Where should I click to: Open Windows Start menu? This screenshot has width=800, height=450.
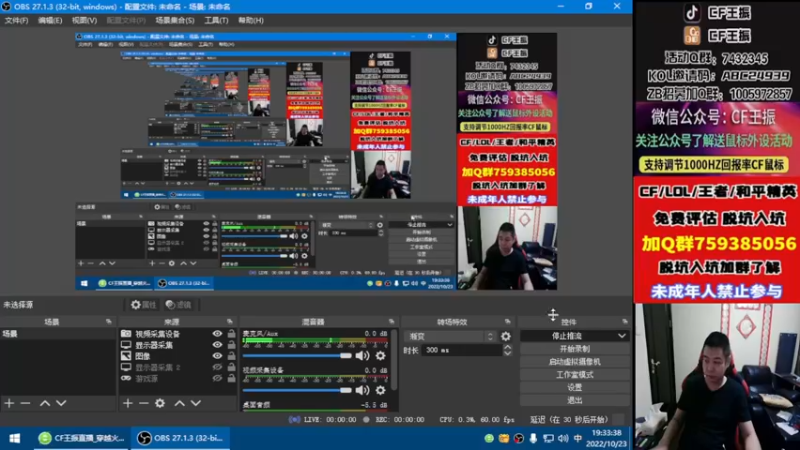14,438
